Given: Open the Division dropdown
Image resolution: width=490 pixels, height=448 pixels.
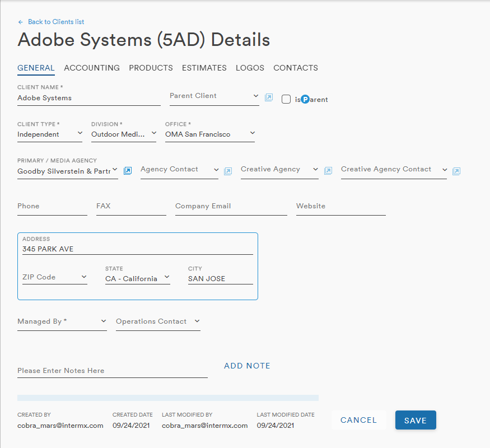Looking at the screenshot, I should 124,134.
